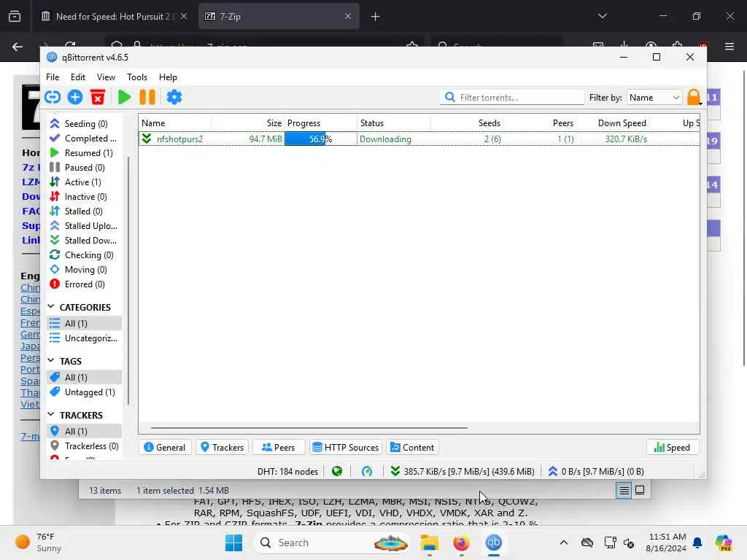Open a new browser tab
The width and height of the screenshot is (747, 560).
[x=376, y=17]
